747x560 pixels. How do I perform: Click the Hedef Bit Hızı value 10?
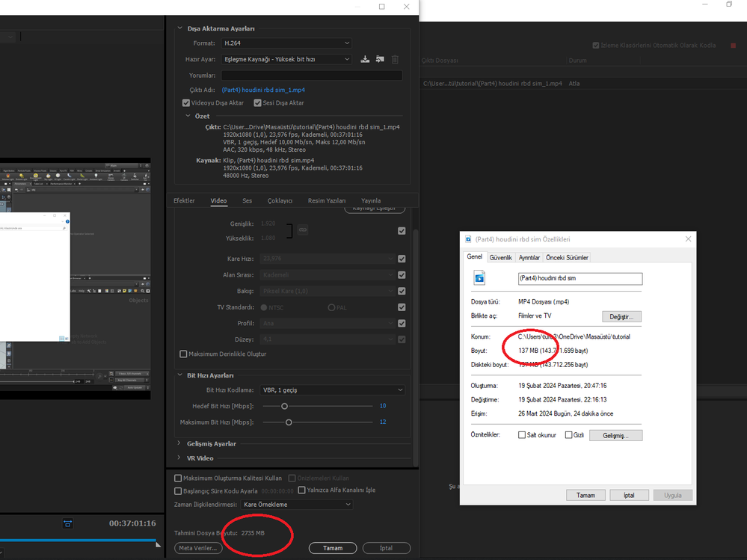click(x=383, y=406)
